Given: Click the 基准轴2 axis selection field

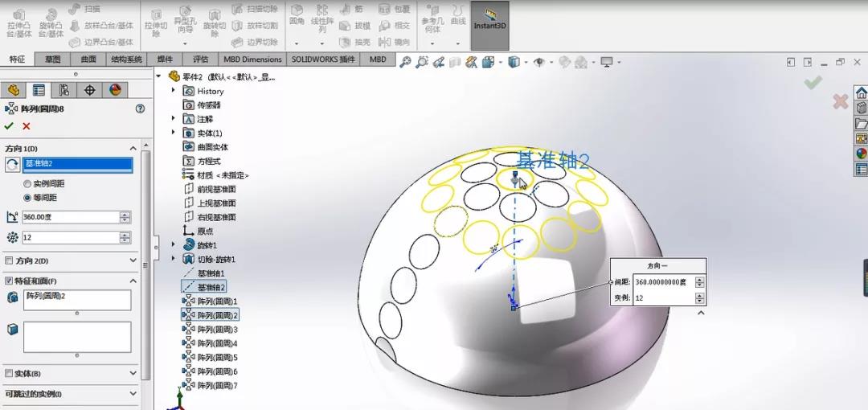Looking at the screenshot, I should pos(77,164).
